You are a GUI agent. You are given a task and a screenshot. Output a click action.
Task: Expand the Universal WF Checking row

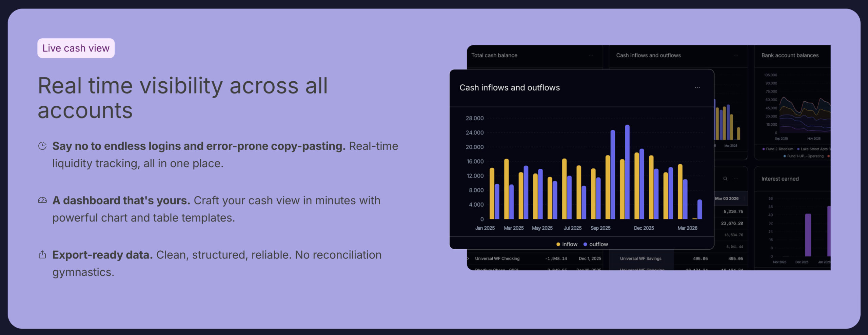point(468,258)
